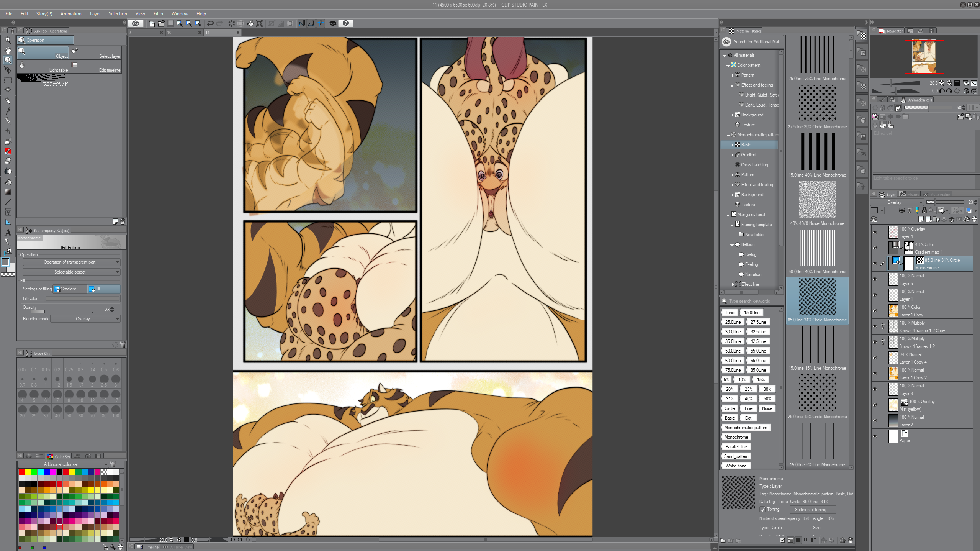Open CLIP STUDIO launcher icon
980x551 pixels.
136,23
